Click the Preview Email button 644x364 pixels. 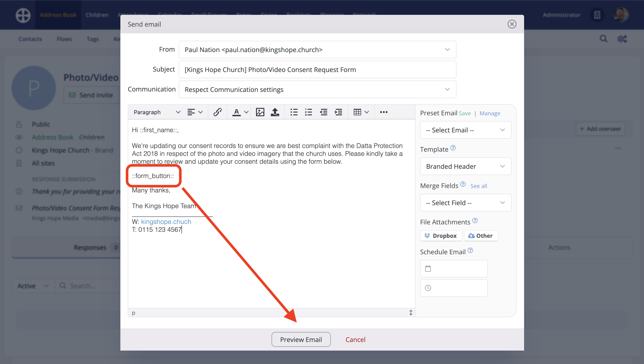[x=301, y=339]
